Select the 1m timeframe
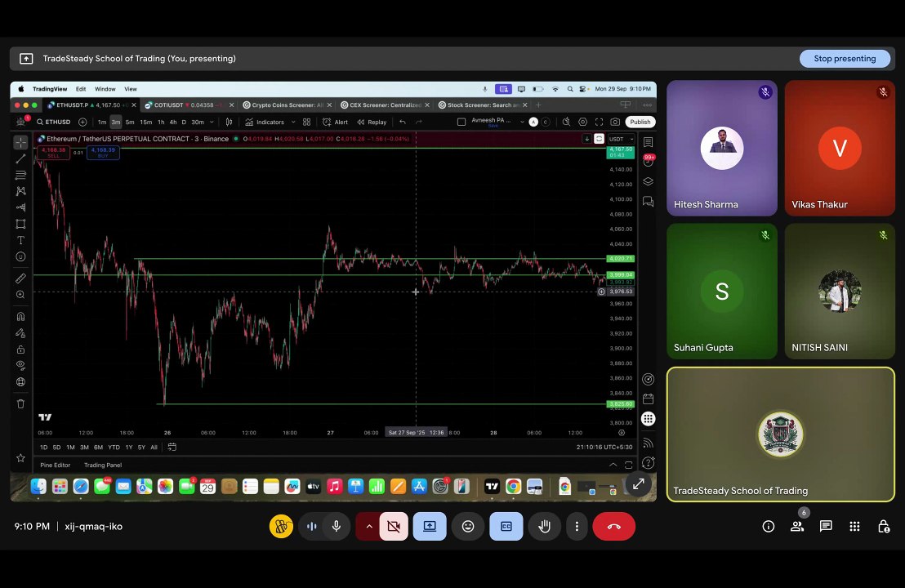The height and width of the screenshot is (588, 905). pos(102,122)
